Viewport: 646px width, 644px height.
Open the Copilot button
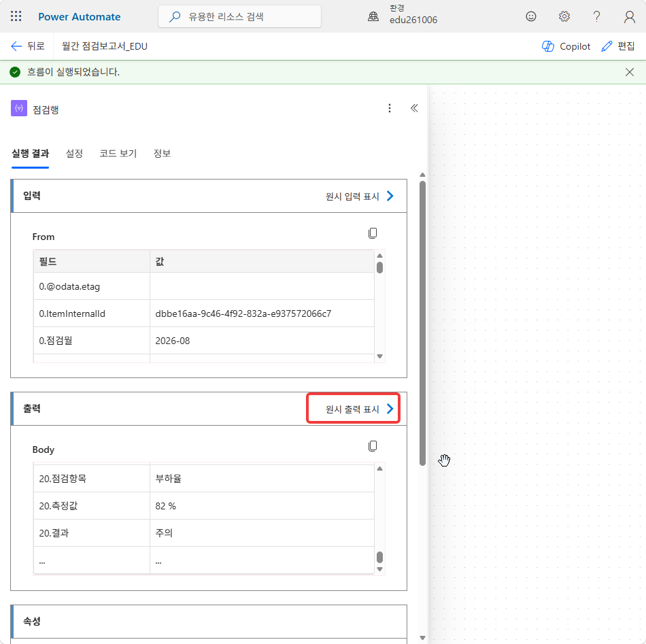coord(566,46)
